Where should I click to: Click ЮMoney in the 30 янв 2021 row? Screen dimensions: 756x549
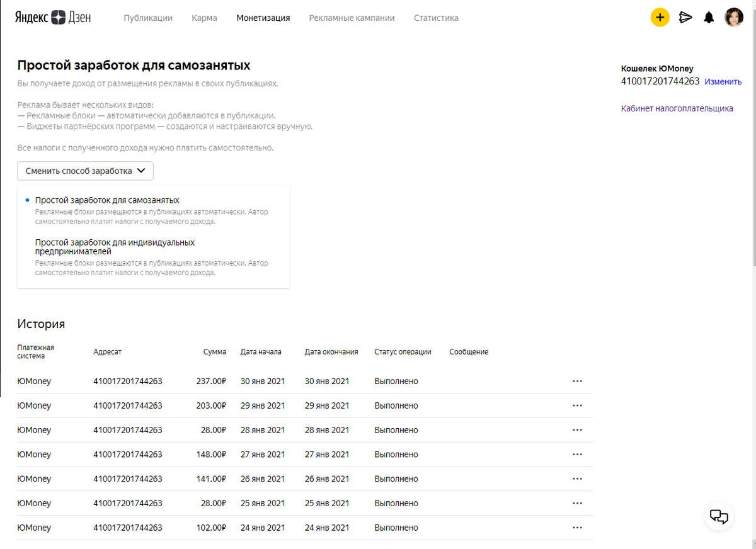tap(34, 381)
